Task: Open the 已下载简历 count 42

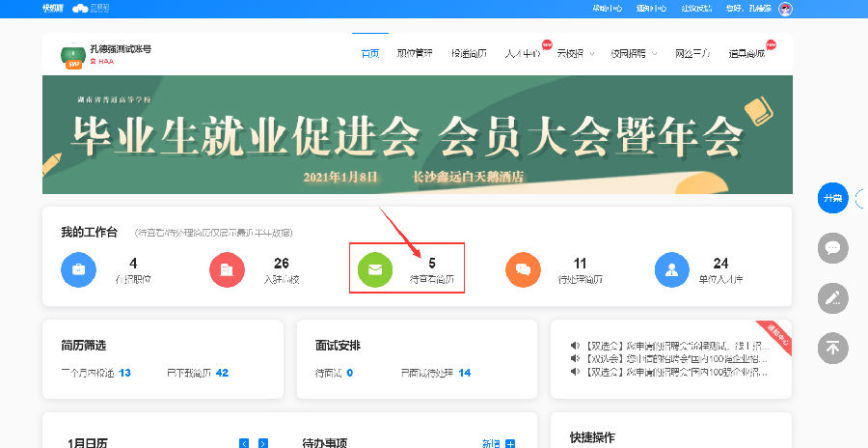Action: tap(222, 373)
